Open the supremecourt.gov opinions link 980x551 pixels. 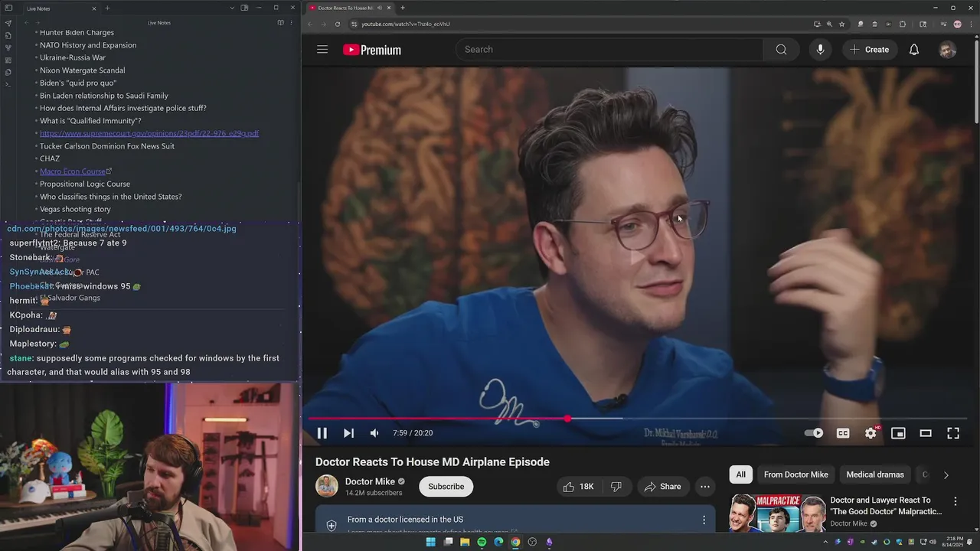click(149, 133)
